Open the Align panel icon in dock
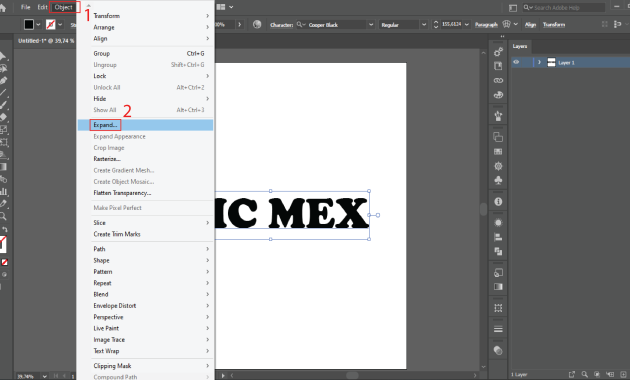 click(x=498, y=237)
